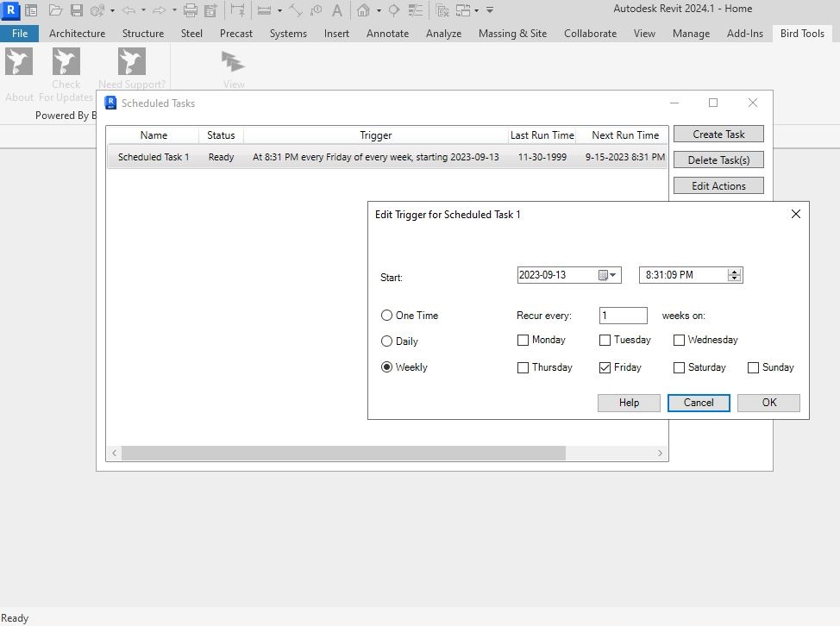Switch to the Architecture ribbon tab

coord(77,34)
